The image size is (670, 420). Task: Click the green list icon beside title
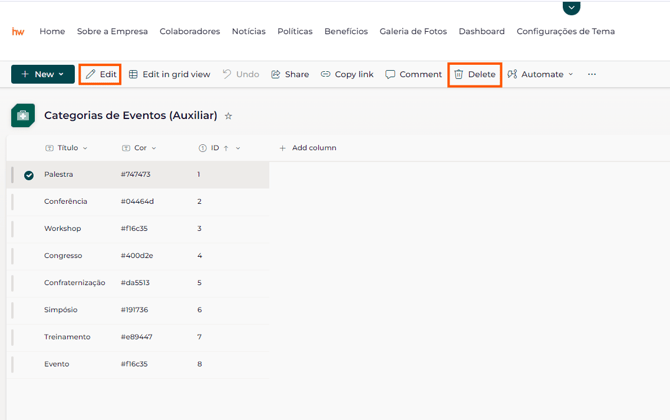click(23, 116)
